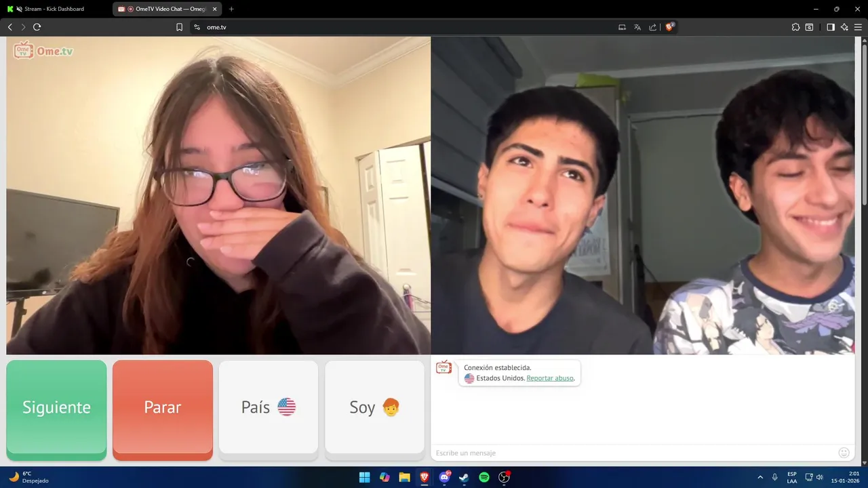Open File Explorer from the taskbar
This screenshot has width=868, height=488.
(x=404, y=477)
